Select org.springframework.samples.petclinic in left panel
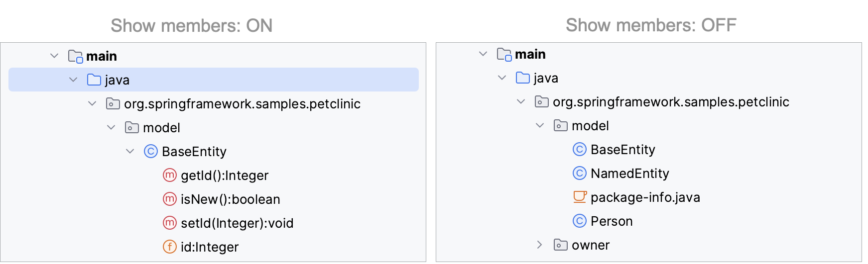The height and width of the screenshot is (264, 868). click(242, 104)
